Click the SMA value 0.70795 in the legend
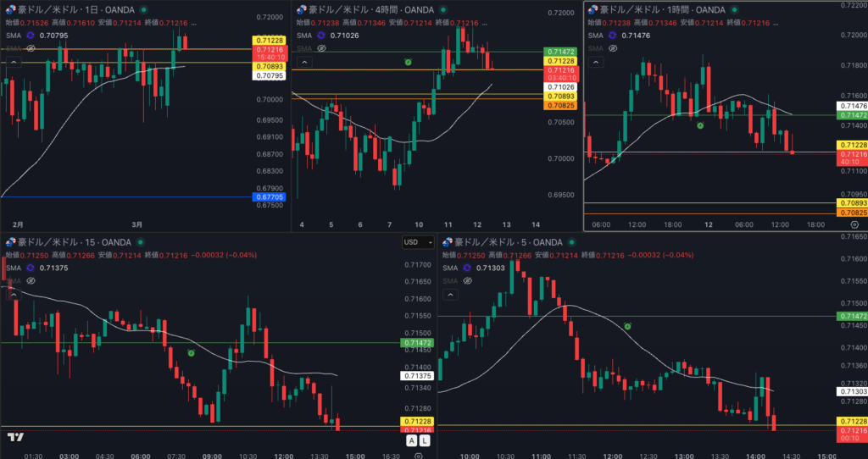868x459 pixels. pos(53,36)
